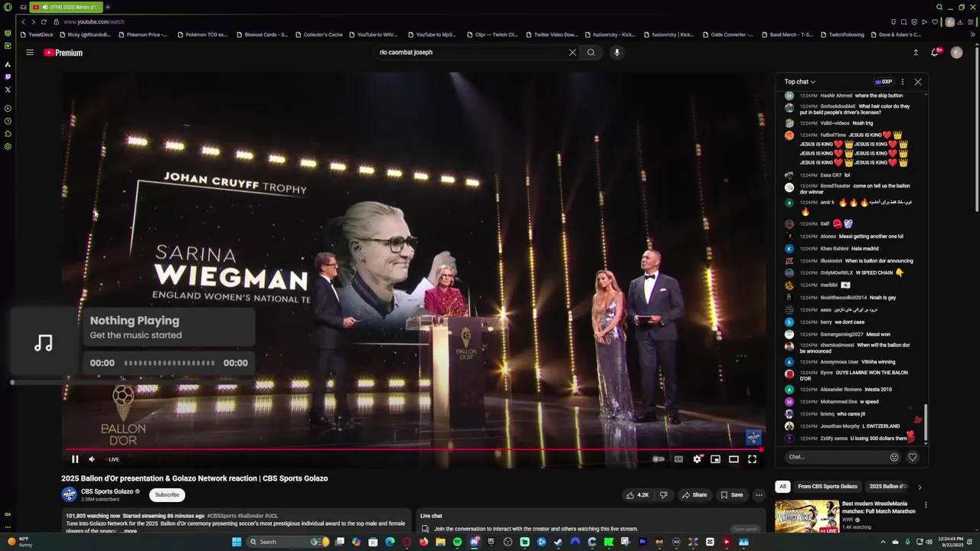This screenshot has height=551, width=980.
Task: Open the live chat options menu
Action: pyautogui.click(x=902, y=82)
